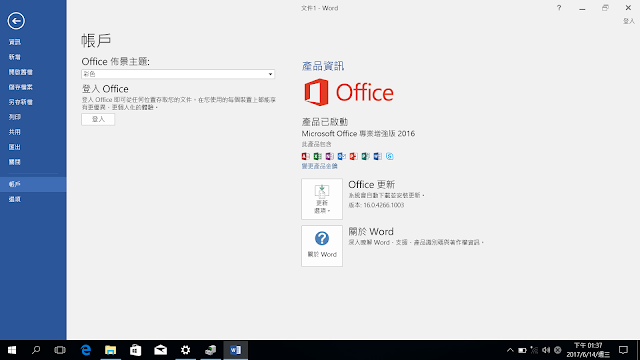Expand the Office 佈景主題 dropdown

(x=178, y=74)
